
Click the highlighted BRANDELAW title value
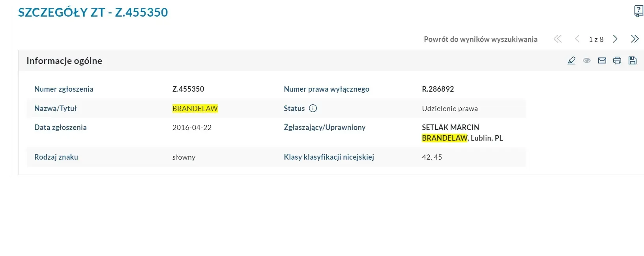coord(195,109)
